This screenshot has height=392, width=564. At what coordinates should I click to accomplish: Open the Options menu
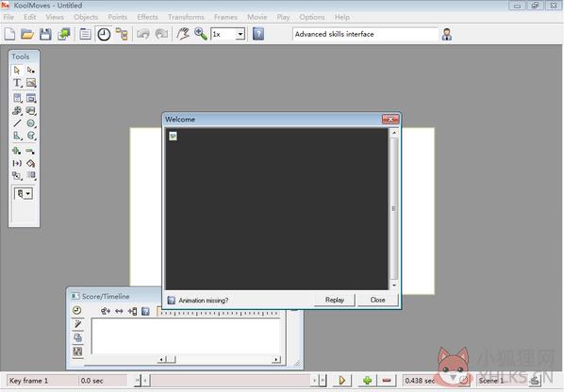pyautogui.click(x=312, y=17)
